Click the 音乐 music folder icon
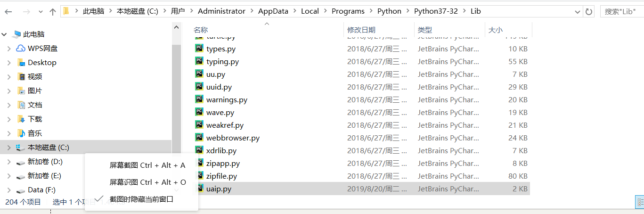Image resolution: width=644 pixels, height=214 pixels. pyautogui.click(x=21, y=133)
